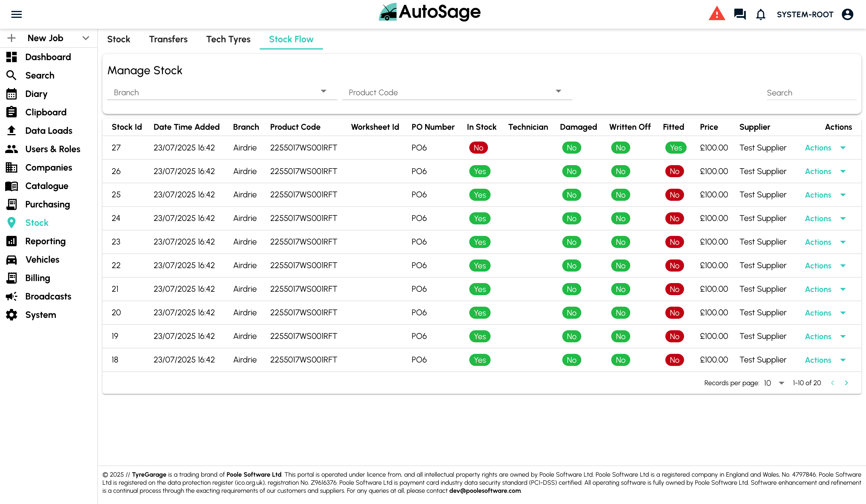Toggle Written Off for stock 18

(620, 360)
